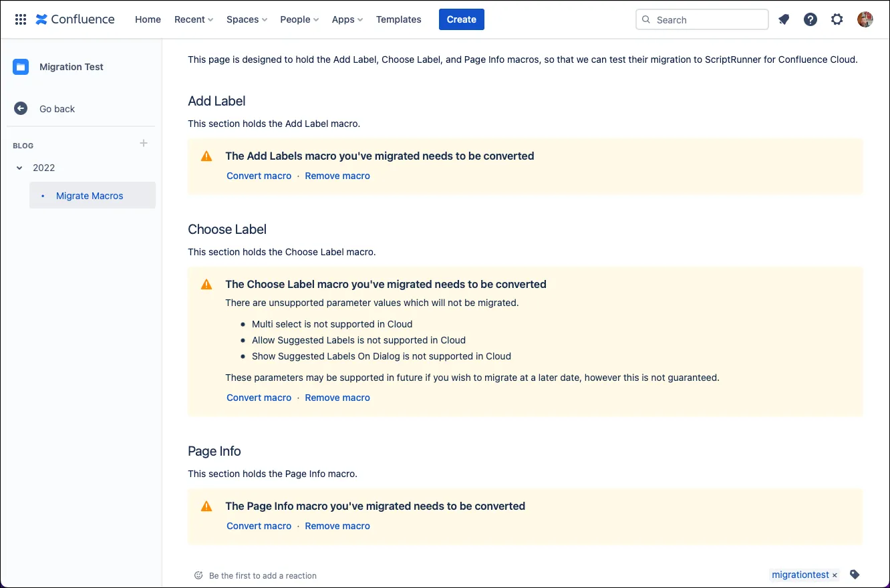This screenshot has width=890, height=588.
Task: Open the Spaces dropdown menu
Action: point(247,19)
